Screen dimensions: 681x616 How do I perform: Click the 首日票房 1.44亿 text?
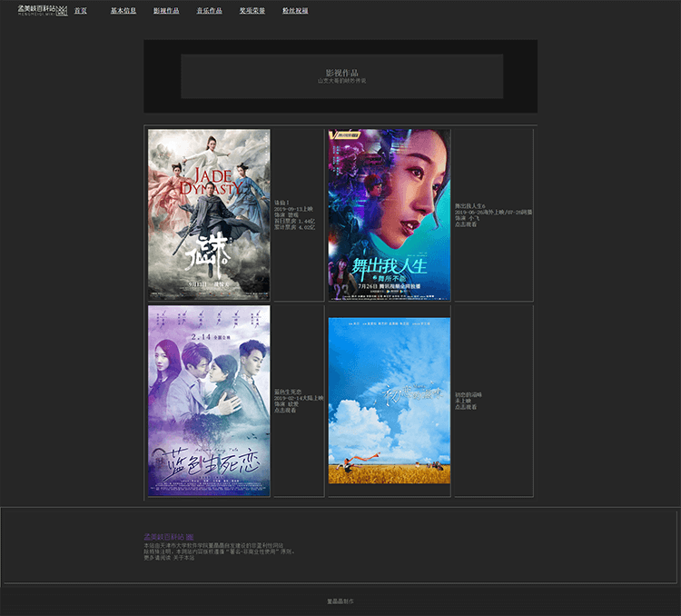point(294,222)
